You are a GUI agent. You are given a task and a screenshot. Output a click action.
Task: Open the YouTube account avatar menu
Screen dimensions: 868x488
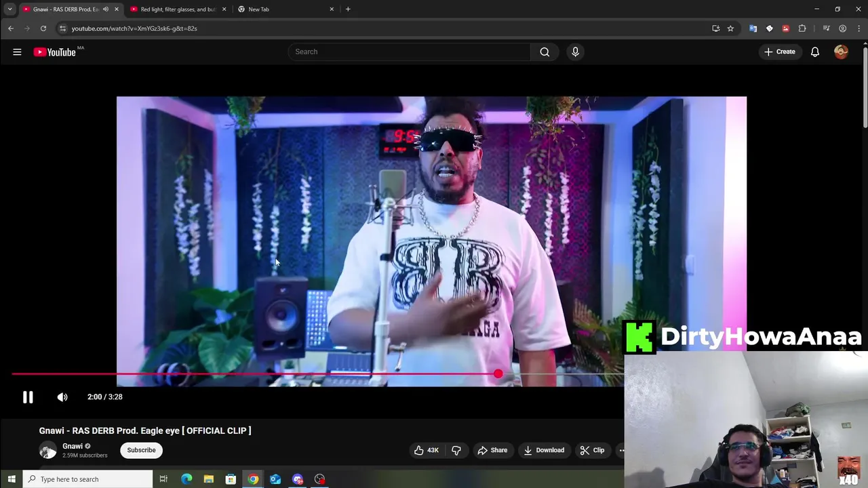(x=841, y=52)
